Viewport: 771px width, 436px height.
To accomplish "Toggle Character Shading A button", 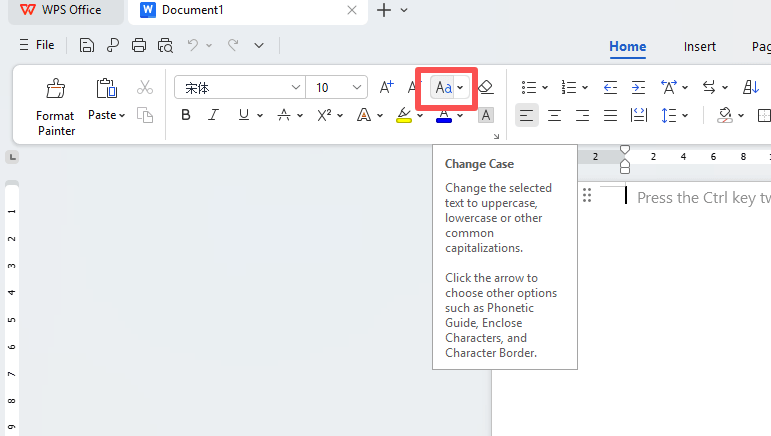I will pos(486,116).
